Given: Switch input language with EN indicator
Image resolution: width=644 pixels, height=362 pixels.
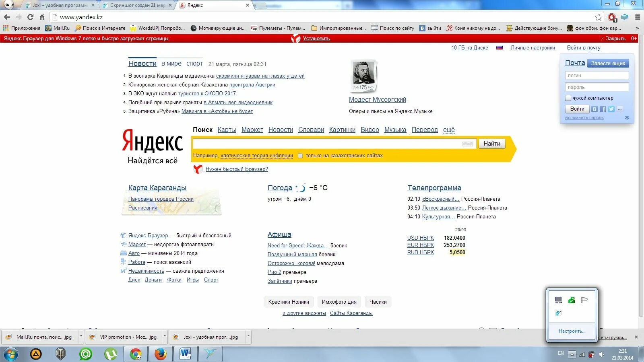Looking at the screenshot, I should point(561,353).
